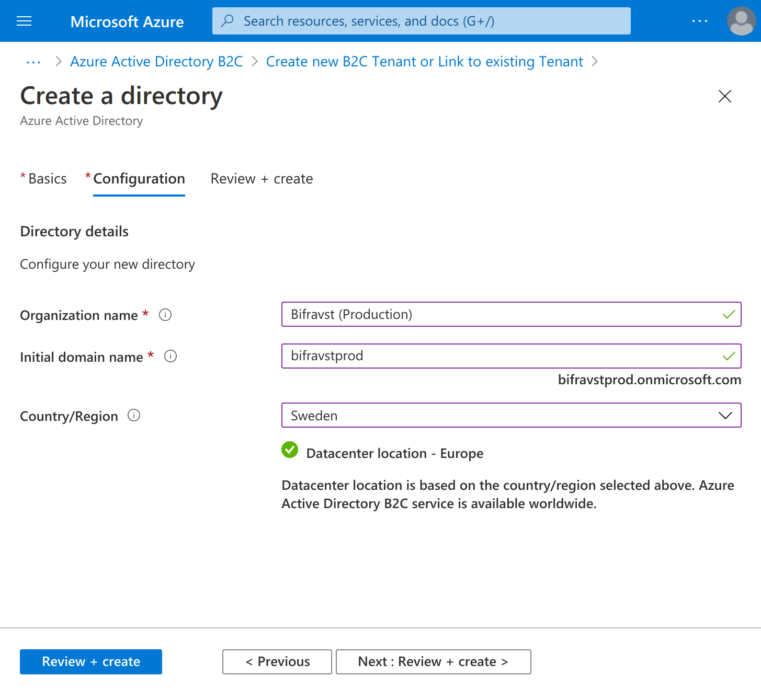This screenshot has width=761, height=700.
Task: Show info for Initial domain name
Action: tap(171, 356)
